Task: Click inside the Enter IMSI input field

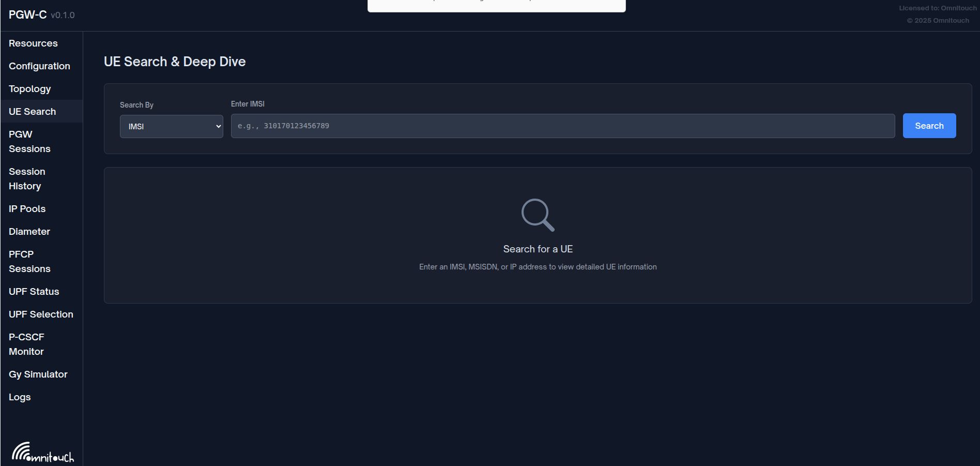Action: (x=562, y=126)
